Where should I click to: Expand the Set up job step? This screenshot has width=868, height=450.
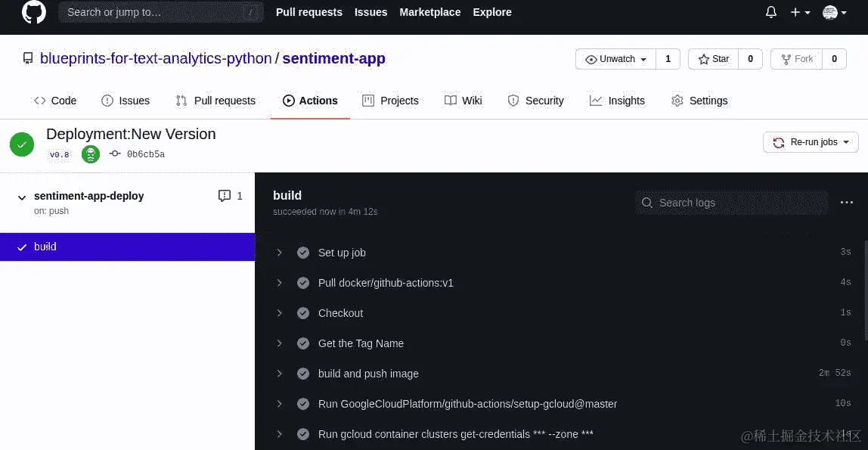279,253
